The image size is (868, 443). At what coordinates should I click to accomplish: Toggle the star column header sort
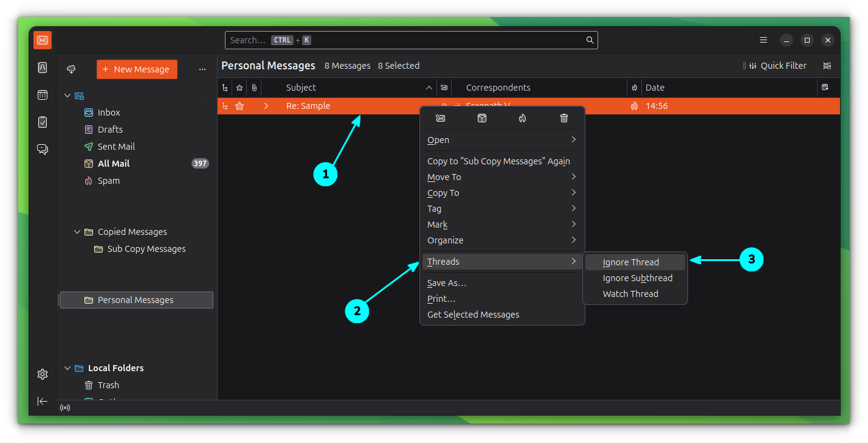239,88
